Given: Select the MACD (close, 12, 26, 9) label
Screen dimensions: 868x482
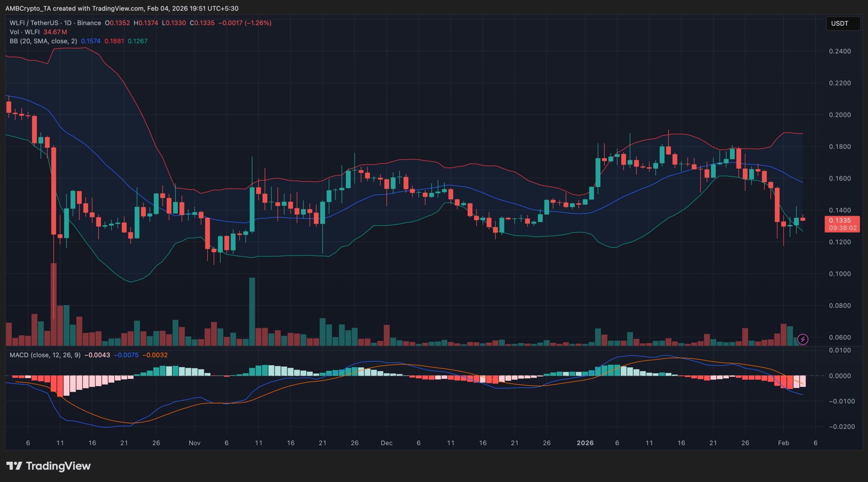Looking at the screenshot, I should point(45,355).
